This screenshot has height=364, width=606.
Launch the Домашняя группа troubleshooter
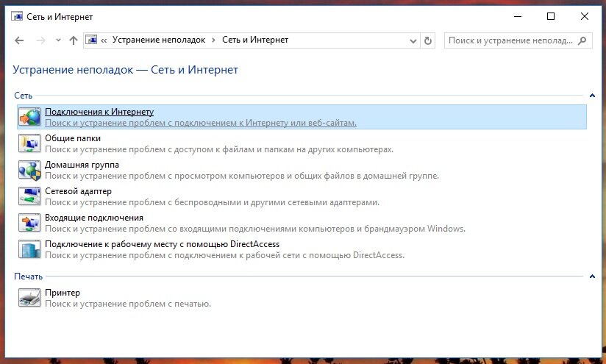click(82, 165)
